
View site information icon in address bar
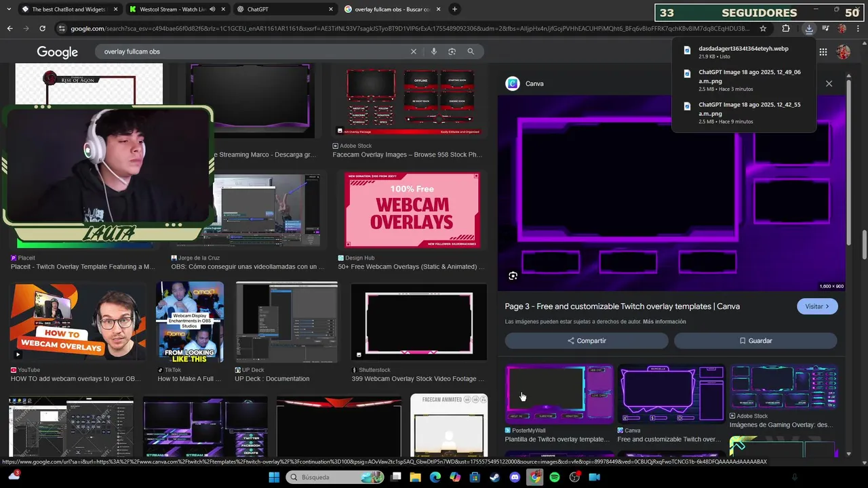point(62,28)
